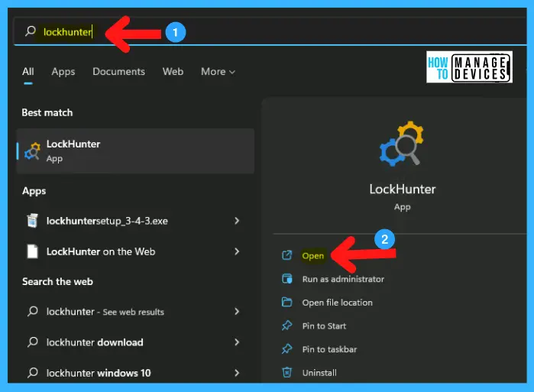Choose Run as administrator
Image resolution: width=534 pixels, height=392 pixels.
[x=343, y=279]
